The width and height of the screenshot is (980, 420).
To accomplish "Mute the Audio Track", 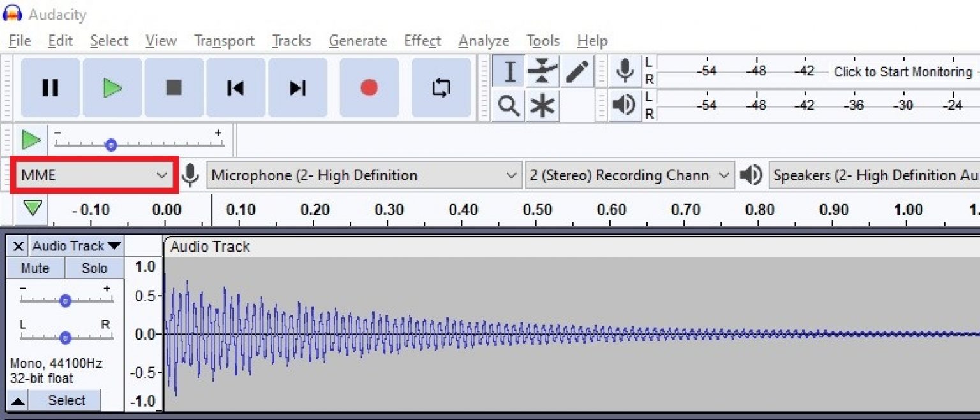I will coord(35,268).
